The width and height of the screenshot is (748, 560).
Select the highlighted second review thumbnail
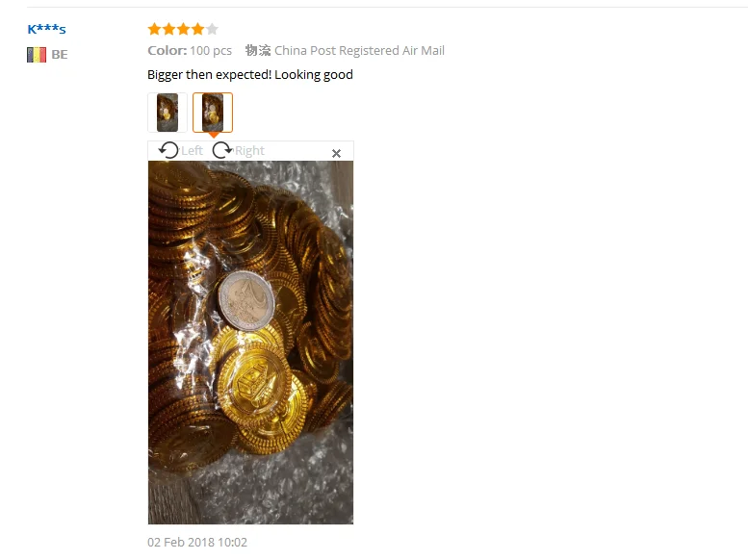pyautogui.click(x=213, y=113)
